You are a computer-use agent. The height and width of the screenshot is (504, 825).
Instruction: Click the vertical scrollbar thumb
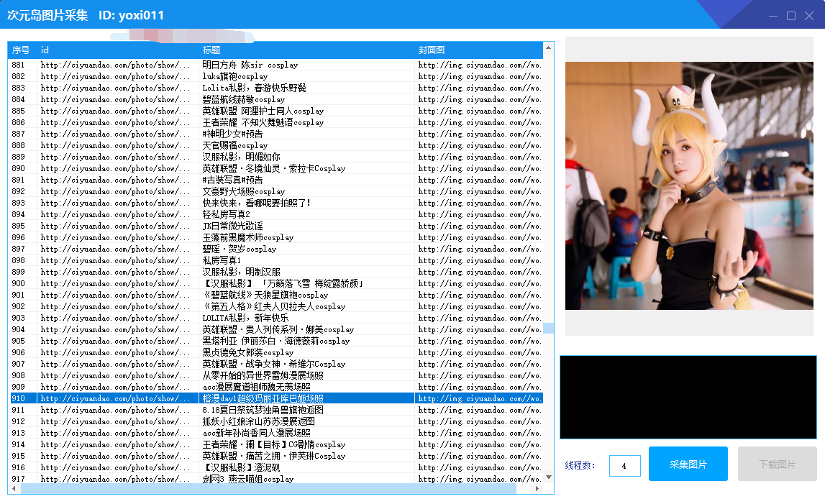pos(548,328)
